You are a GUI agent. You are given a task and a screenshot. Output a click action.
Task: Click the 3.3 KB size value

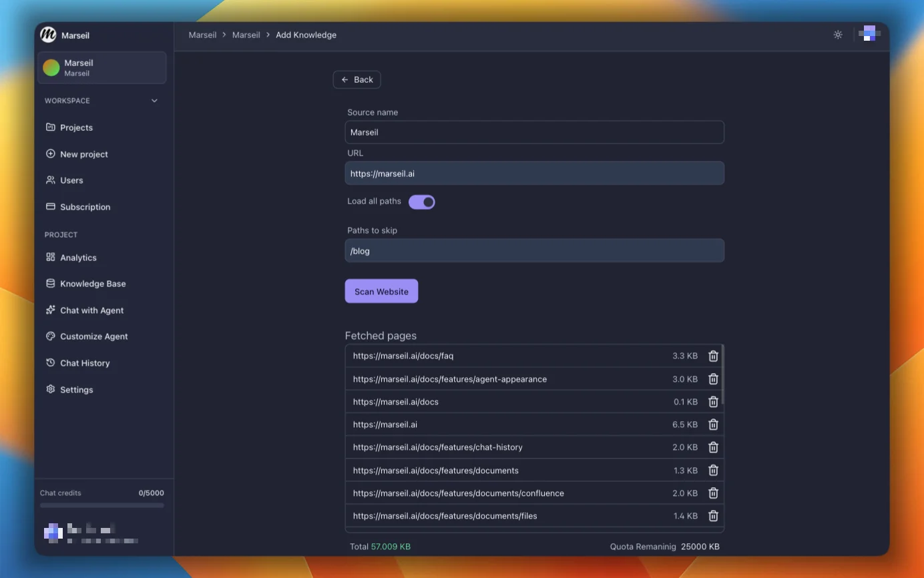click(685, 356)
